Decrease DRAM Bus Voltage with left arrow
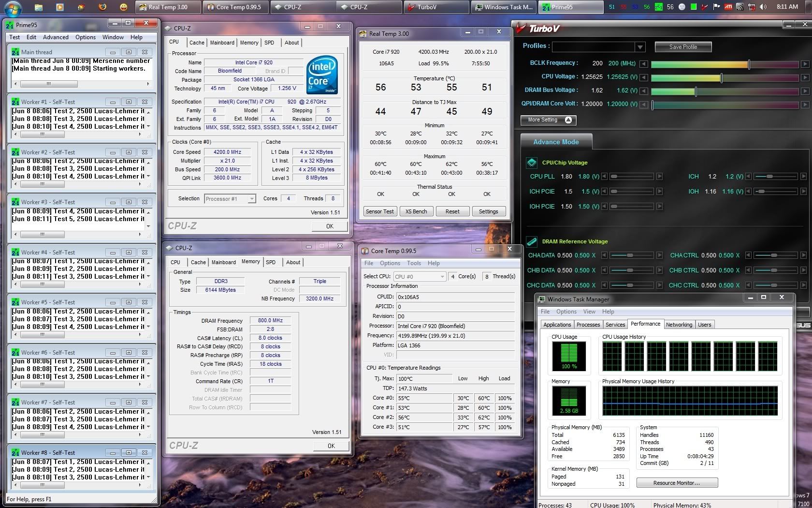The width and height of the screenshot is (812, 508). point(643,91)
